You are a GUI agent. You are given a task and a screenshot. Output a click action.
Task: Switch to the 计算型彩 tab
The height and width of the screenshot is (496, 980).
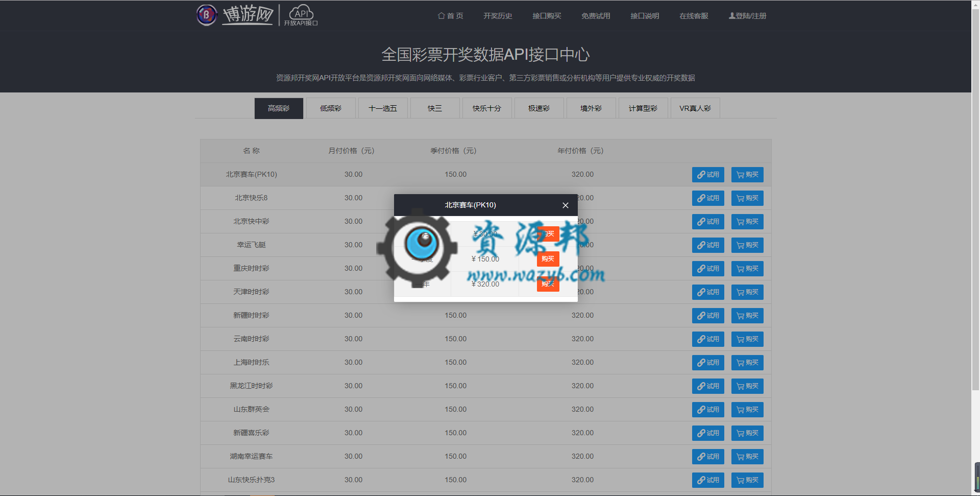pyautogui.click(x=643, y=108)
